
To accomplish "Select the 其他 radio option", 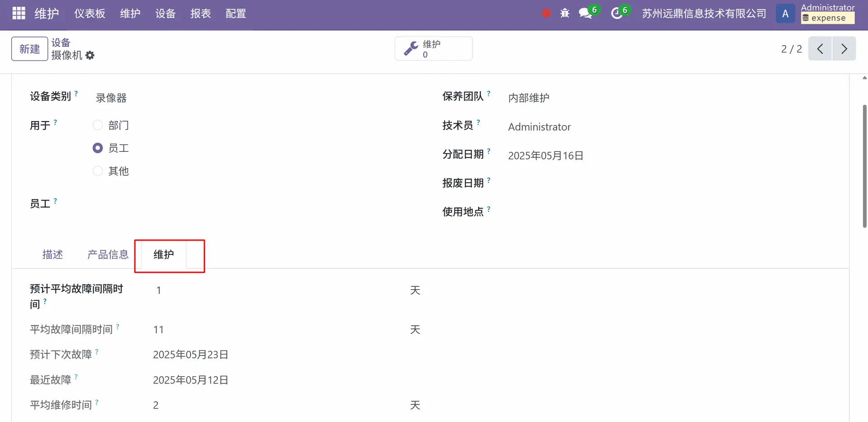I will 98,171.
